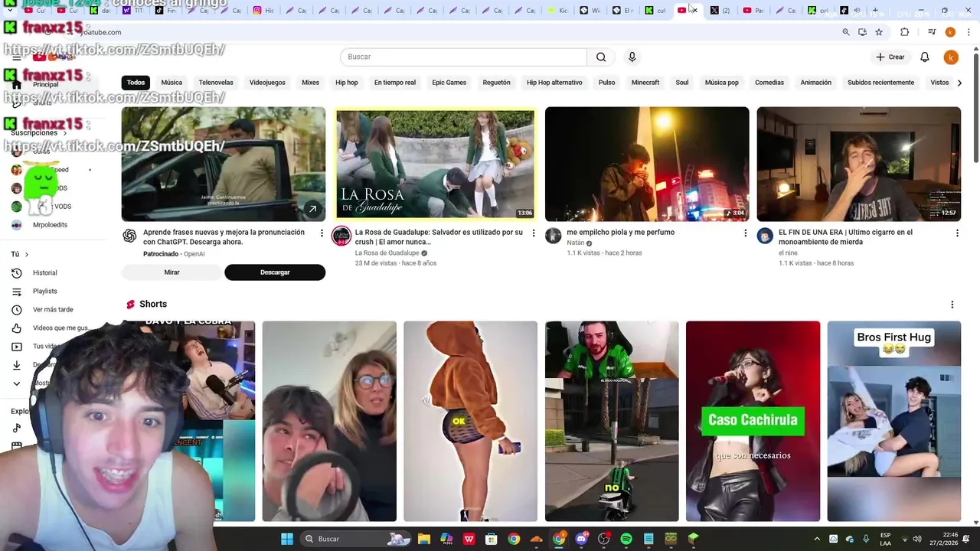Click the Crear button
The image size is (980, 551).
[x=890, y=57]
